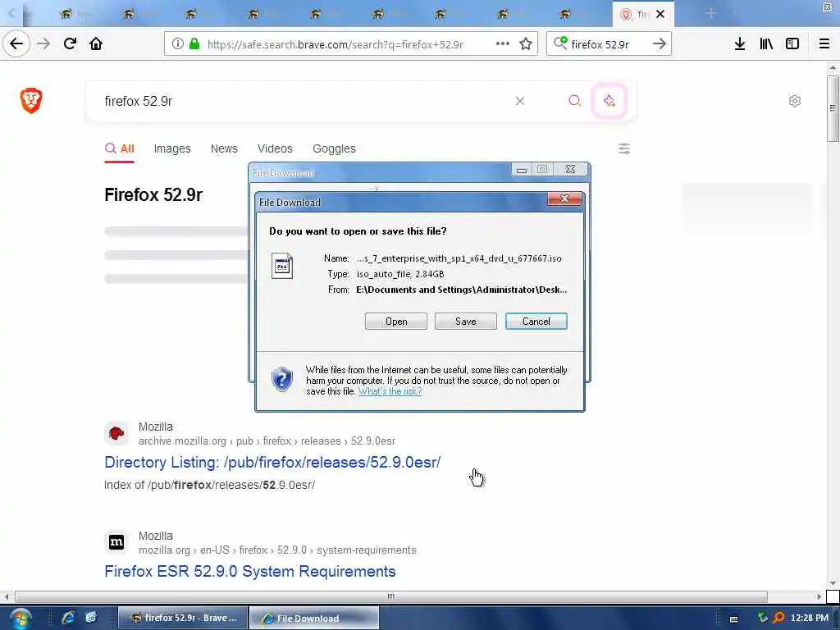840x630 pixels.
Task: Launch Internet Explorer from quick launch
Action: pos(68,618)
